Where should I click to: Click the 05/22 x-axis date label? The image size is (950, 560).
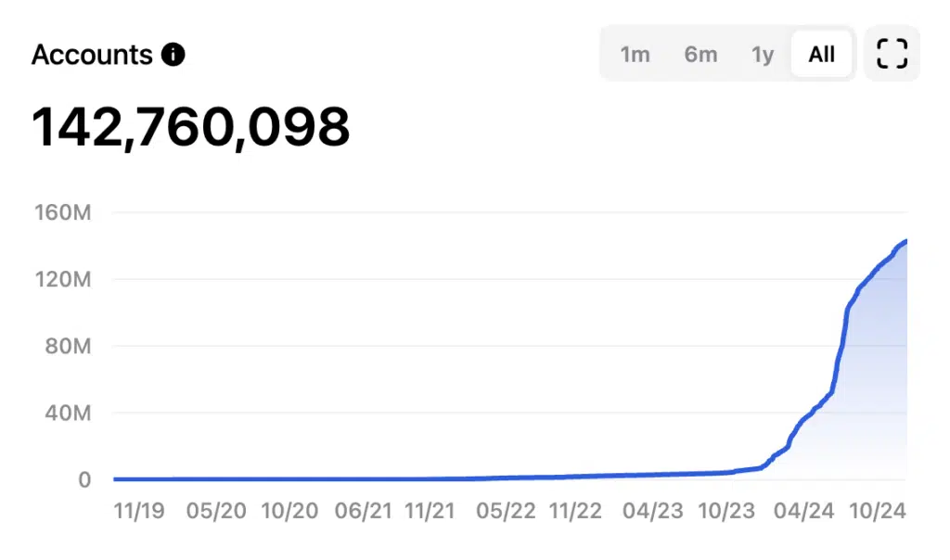506,511
